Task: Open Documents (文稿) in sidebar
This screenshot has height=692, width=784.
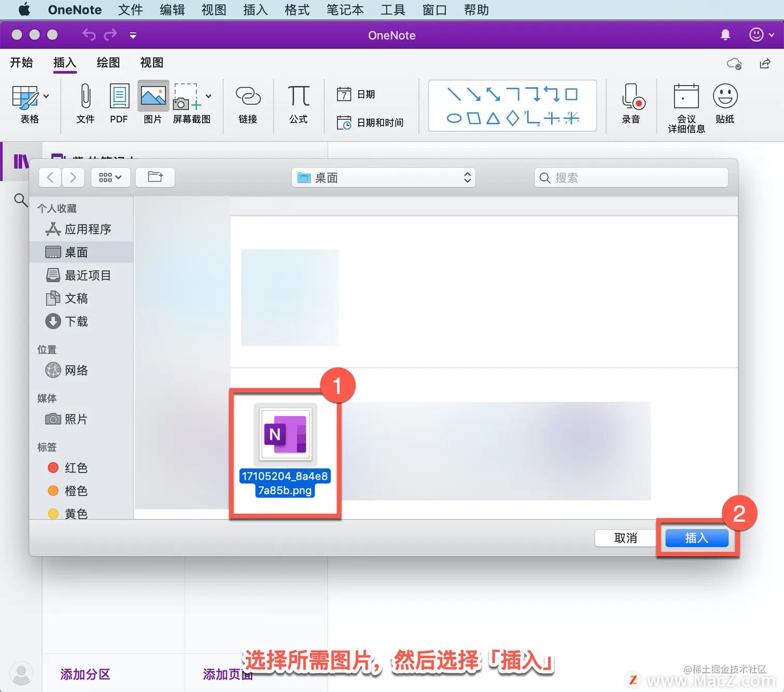Action: pyautogui.click(x=81, y=298)
